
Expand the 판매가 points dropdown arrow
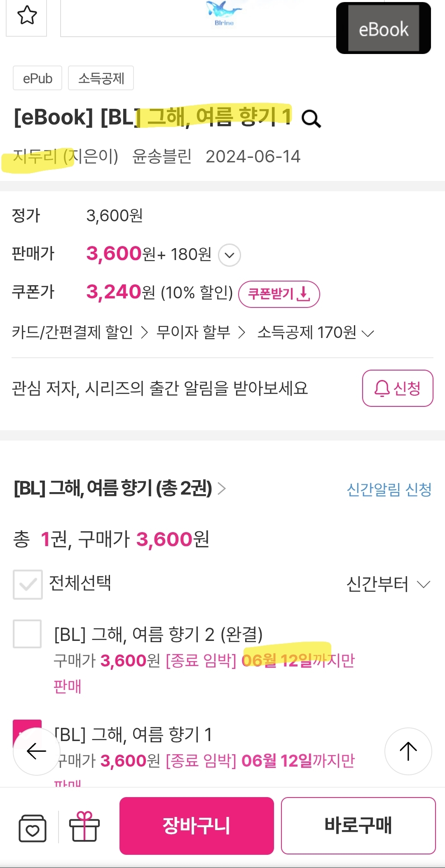230,255
